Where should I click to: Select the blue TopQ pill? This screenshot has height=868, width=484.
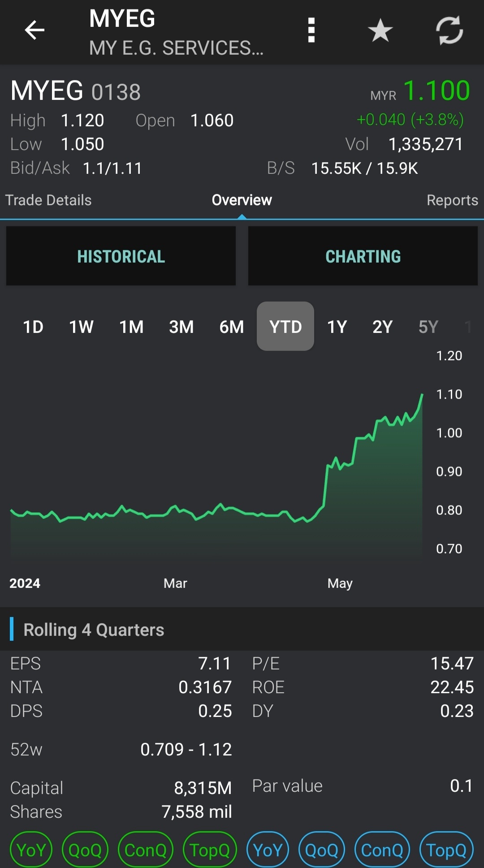(x=446, y=850)
